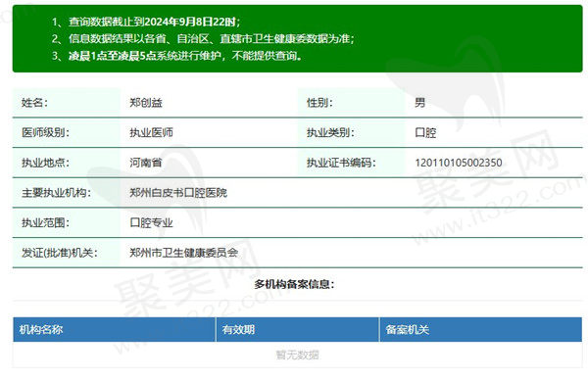588x381 pixels.
Task: Click the 主要执业机构 label
Action: 56,193
